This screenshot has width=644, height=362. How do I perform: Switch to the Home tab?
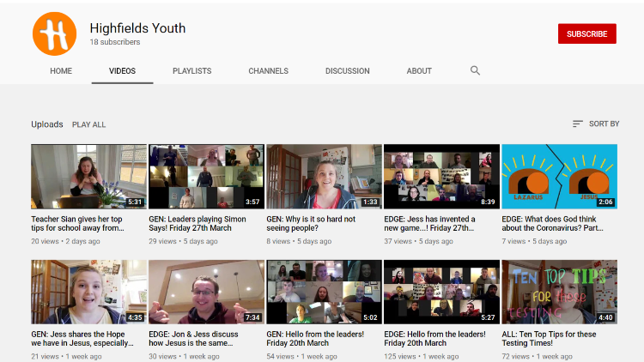click(x=61, y=71)
